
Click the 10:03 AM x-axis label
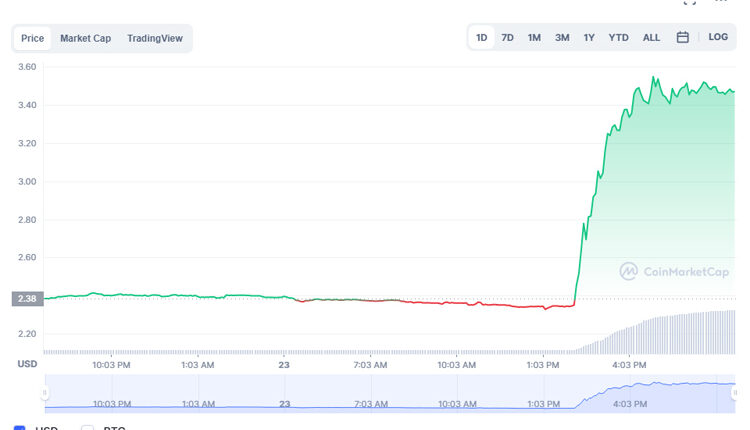click(457, 365)
